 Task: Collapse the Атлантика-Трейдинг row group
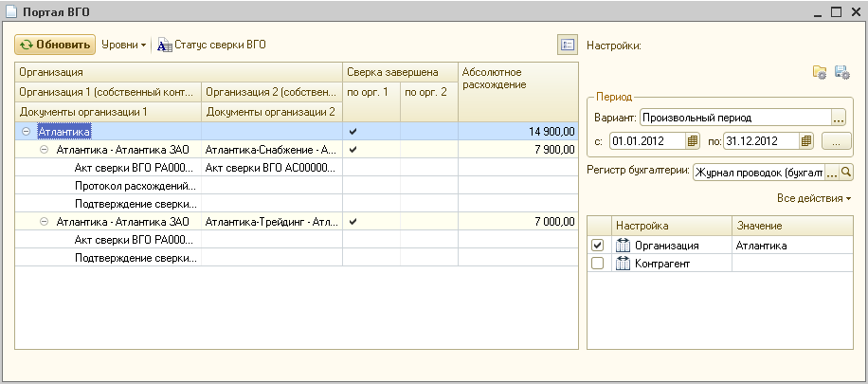click(x=44, y=222)
